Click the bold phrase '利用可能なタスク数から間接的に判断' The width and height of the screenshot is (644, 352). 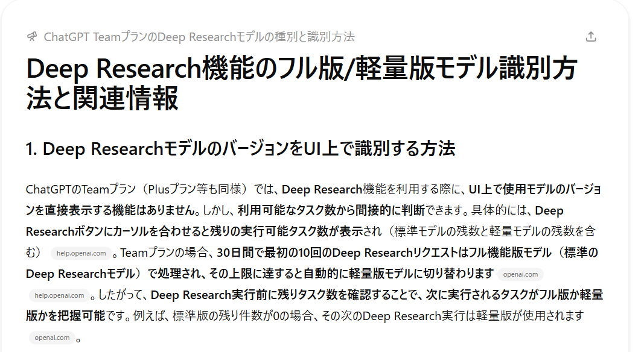[x=331, y=210]
